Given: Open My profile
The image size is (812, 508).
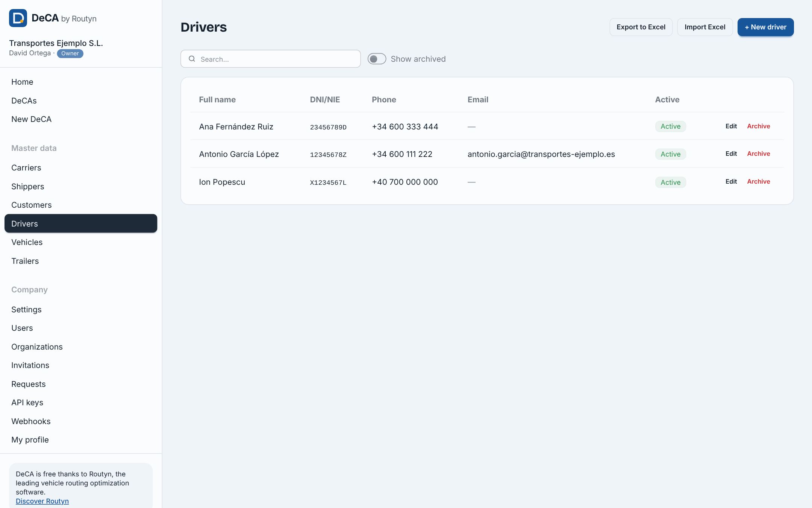Looking at the screenshot, I should coord(81,440).
